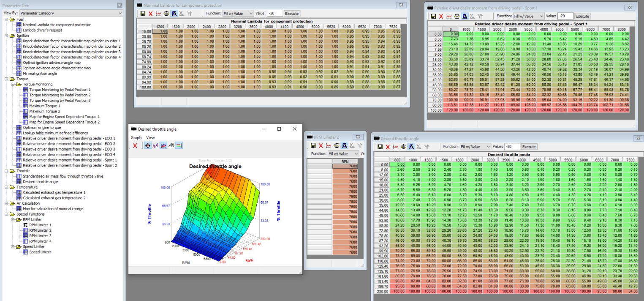Open the Graph menu in throttle graph window
The image size is (644, 301).
pyautogui.click(x=136, y=137)
